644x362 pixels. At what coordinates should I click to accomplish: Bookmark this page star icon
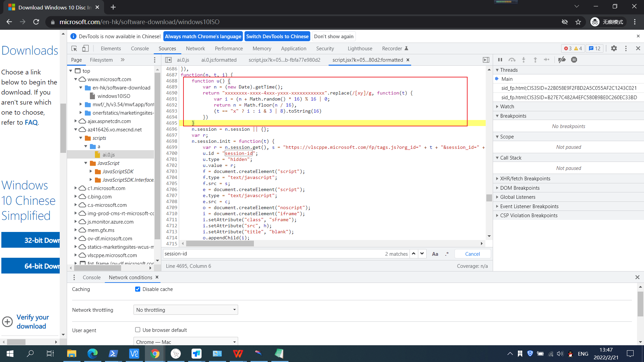coord(578,22)
